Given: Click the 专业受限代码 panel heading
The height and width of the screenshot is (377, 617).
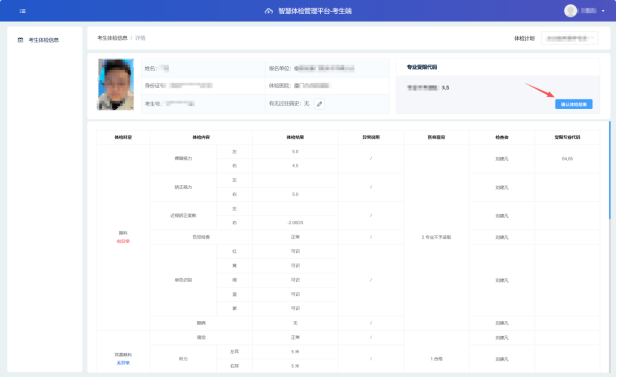Looking at the screenshot, I should point(422,67).
